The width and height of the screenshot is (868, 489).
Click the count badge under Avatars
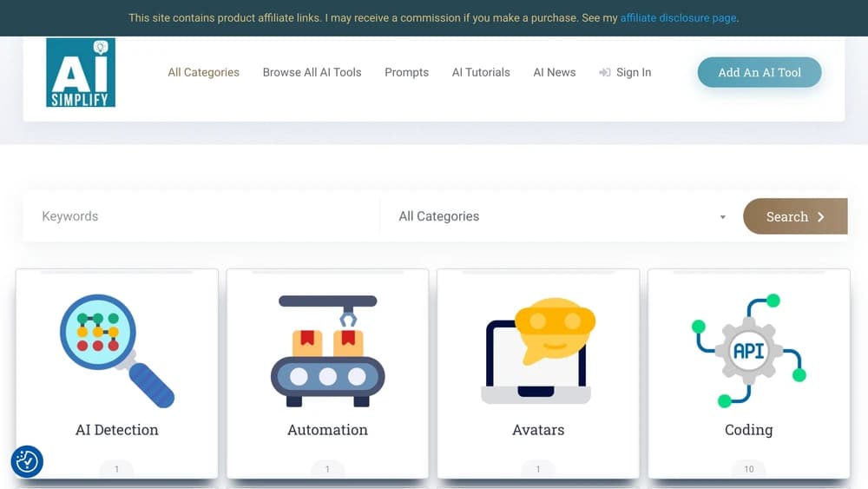538,468
